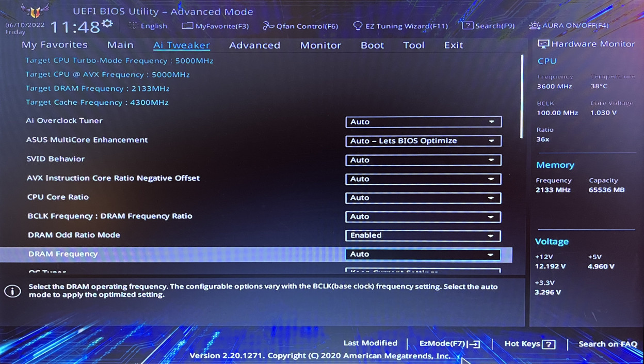Open the CPU Core Ratio dropdown
The height and width of the screenshot is (364, 644).
(x=423, y=198)
